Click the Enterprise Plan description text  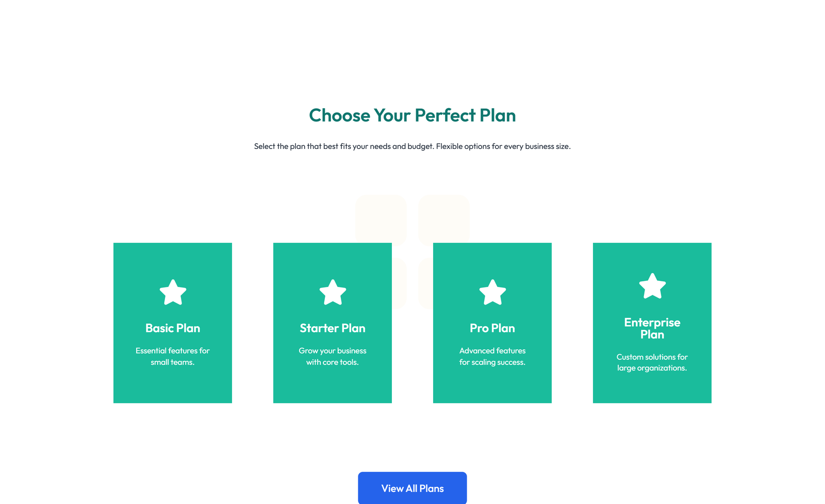652,362
